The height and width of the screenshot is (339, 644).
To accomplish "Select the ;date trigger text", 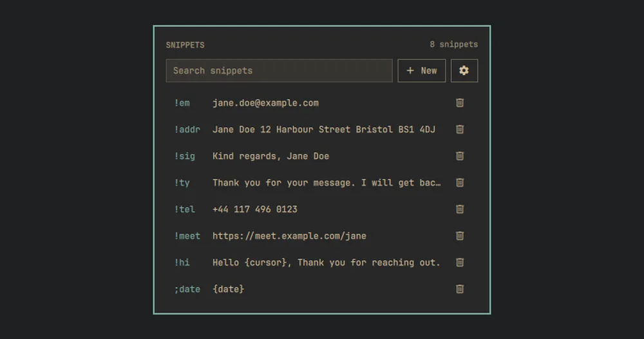I will [x=187, y=289].
